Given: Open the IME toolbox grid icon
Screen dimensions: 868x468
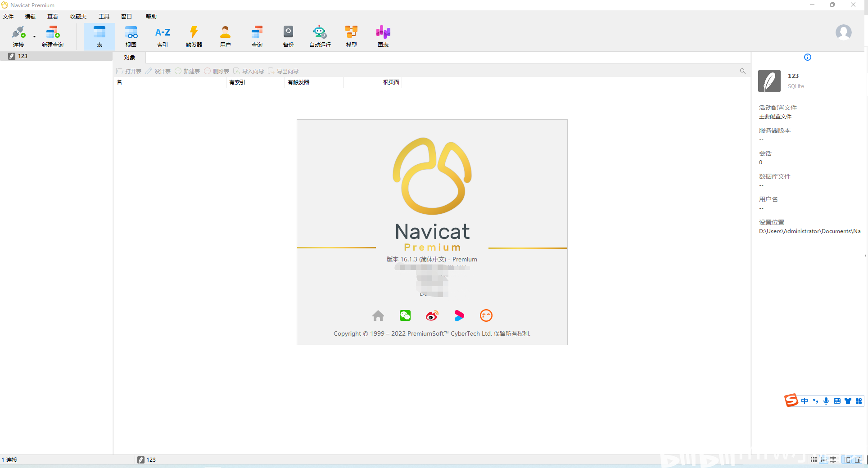Looking at the screenshot, I should 859,401.
